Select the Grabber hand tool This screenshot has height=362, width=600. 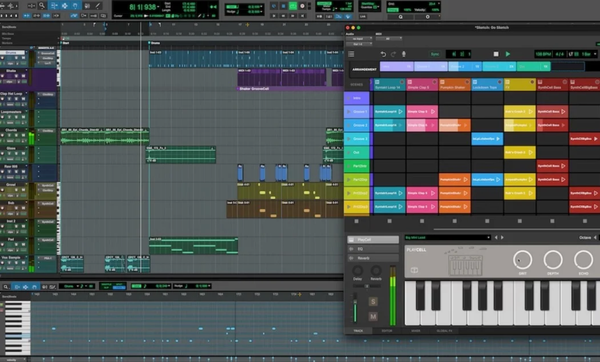tap(75, 6)
